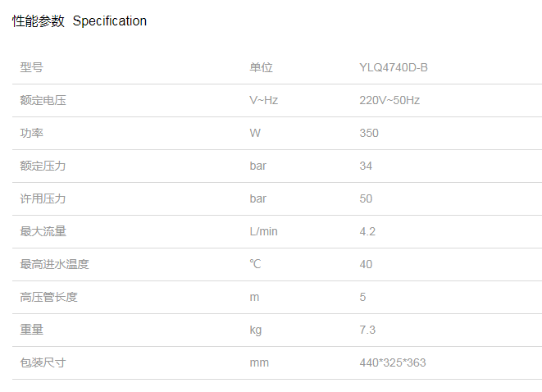This screenshot has height=392, width=542.
Task: Click the 最大流量 row label
Action: click(x=43, y=231)
